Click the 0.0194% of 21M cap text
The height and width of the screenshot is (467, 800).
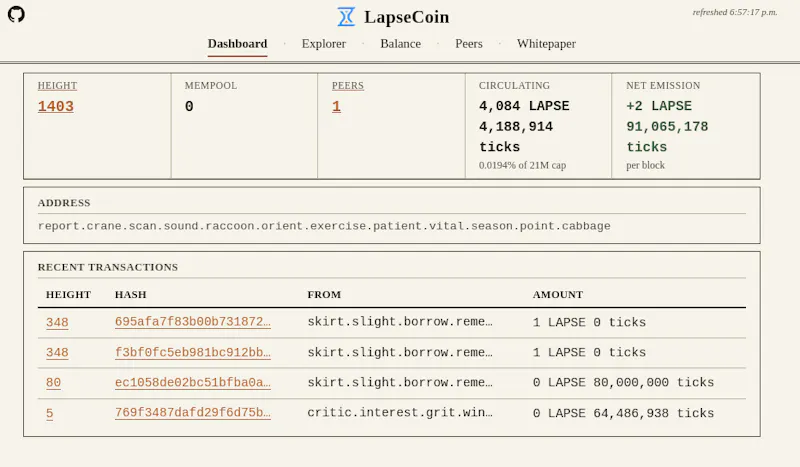click(x=522, y=165)
